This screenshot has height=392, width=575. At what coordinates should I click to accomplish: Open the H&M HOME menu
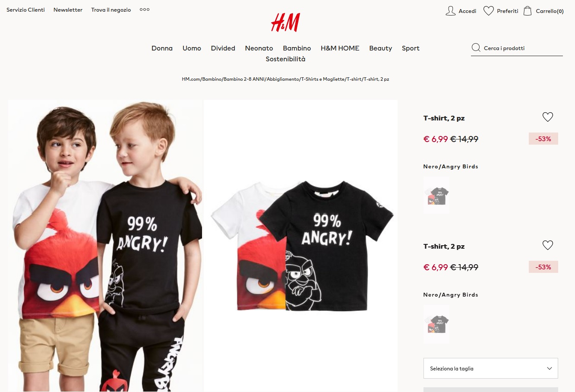pos(340,48)
